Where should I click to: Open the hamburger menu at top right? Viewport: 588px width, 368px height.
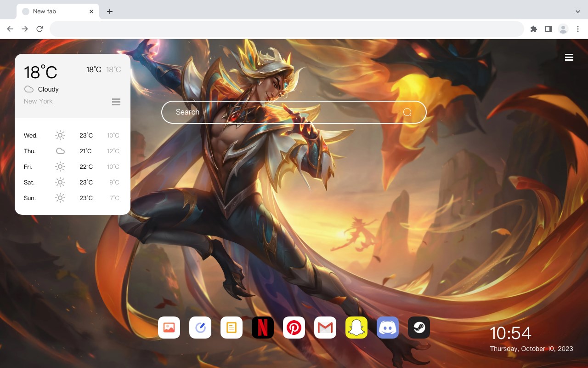point(569,57)
